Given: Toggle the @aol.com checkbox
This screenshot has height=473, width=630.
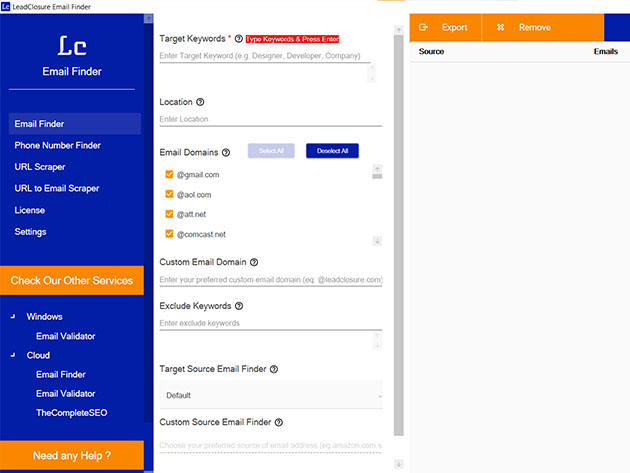Looking at the screenshot, I should [170, 195].
